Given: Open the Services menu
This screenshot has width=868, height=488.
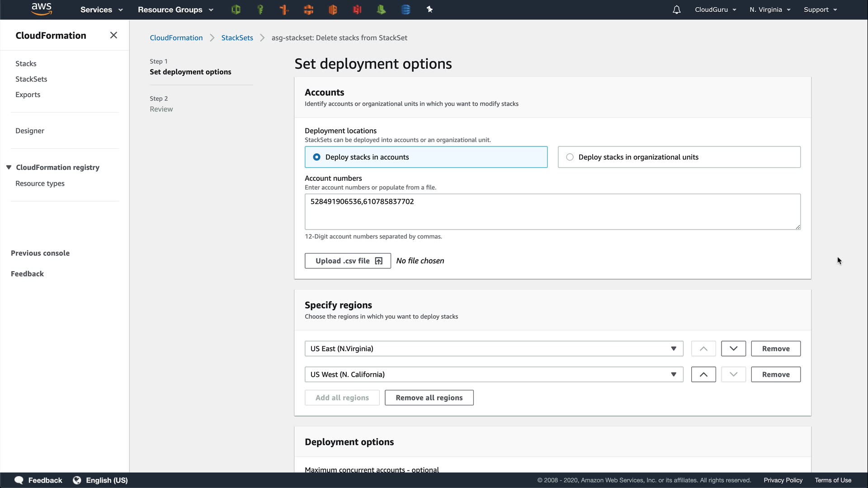Looking at the screenshot, I should tap(101, 9).
